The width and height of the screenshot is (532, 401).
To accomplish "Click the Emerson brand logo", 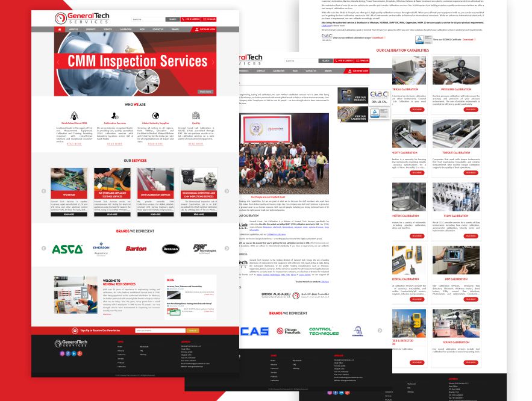I will click(x=101, y=249).
